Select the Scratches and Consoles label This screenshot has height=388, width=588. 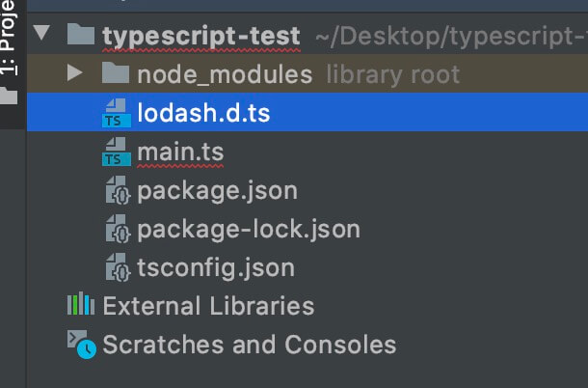[249, 344]
